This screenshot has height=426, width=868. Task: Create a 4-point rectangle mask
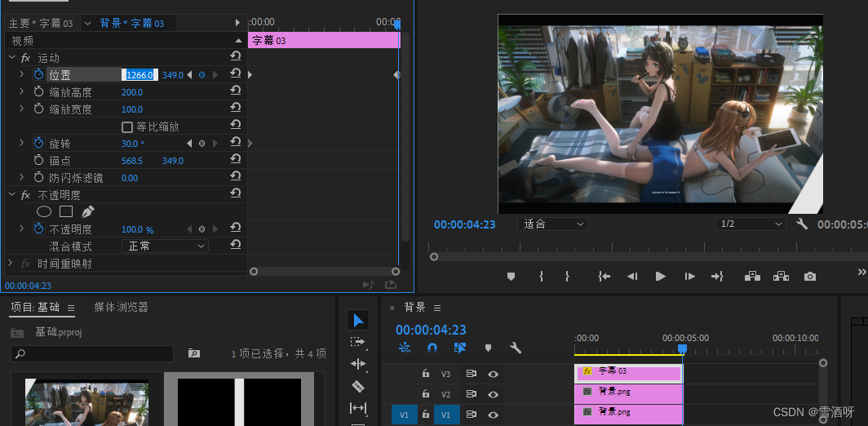66,211
